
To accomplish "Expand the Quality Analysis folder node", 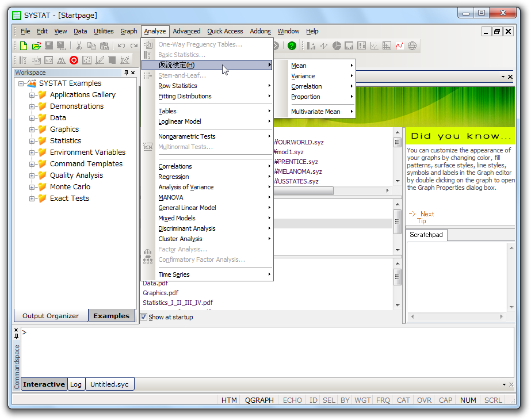I will point(32,176).
